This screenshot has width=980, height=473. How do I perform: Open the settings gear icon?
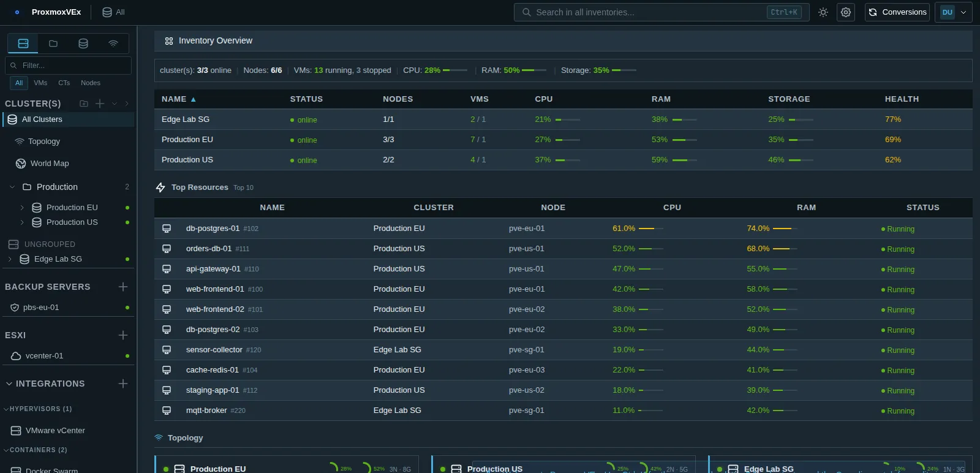pos(846,12)
